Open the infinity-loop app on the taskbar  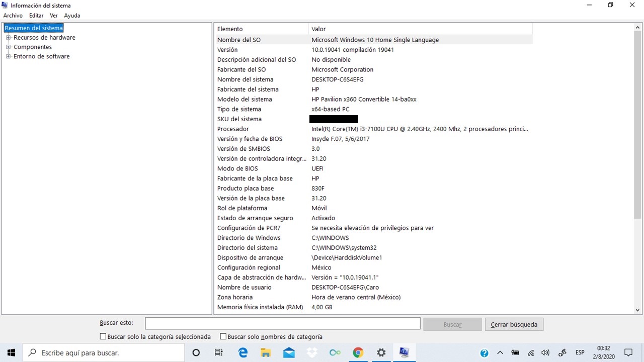click(335, 352)
